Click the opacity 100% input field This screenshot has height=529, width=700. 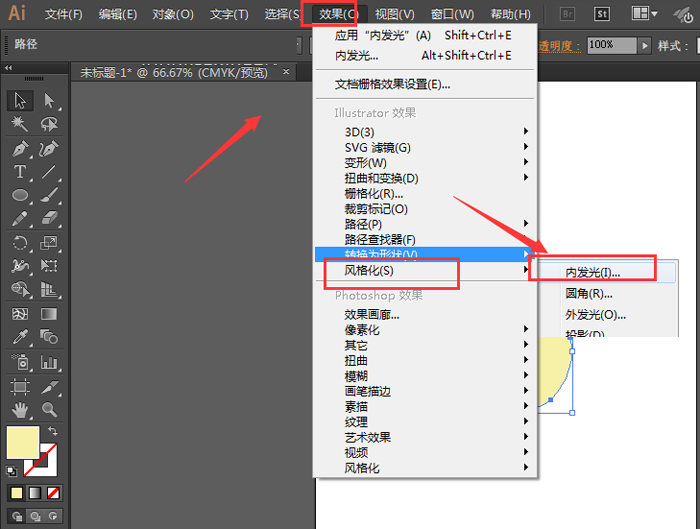611,45
